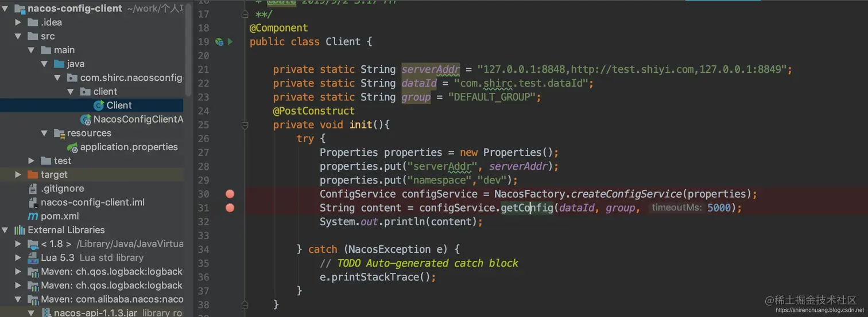The width and height of the screenshot is (868, 317).
Task: Click the resources folder icon
Action: tap(59, 133)
